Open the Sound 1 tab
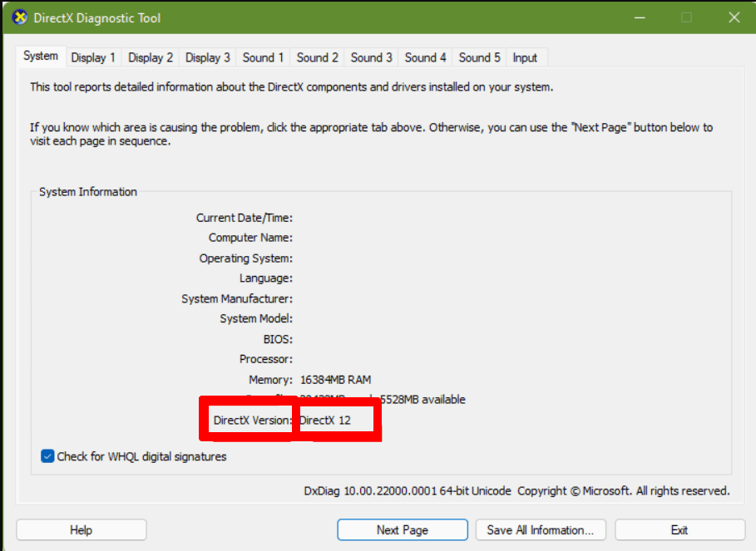 pyautogui.click(x=263, y=58)
